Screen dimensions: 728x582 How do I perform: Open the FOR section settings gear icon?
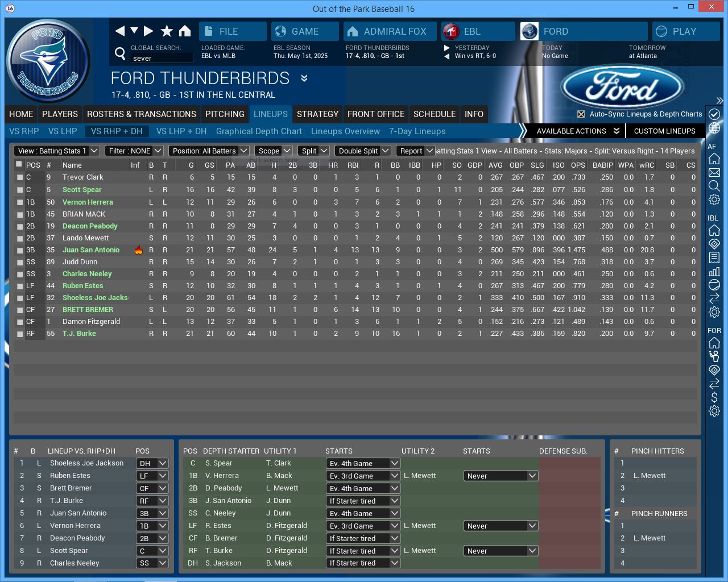714,411
